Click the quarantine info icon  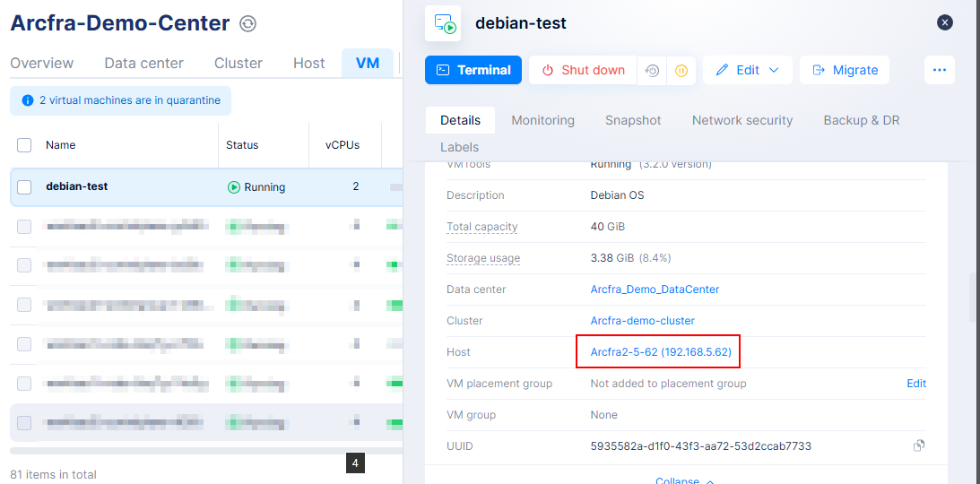(27, 101)
